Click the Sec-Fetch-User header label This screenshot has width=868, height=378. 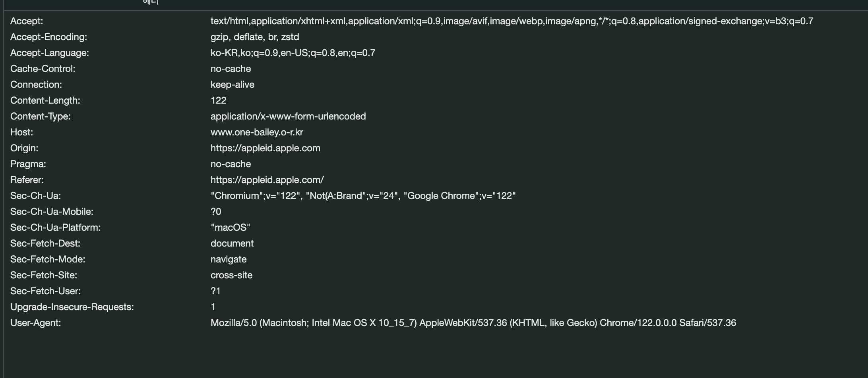[x=45, y=291]
